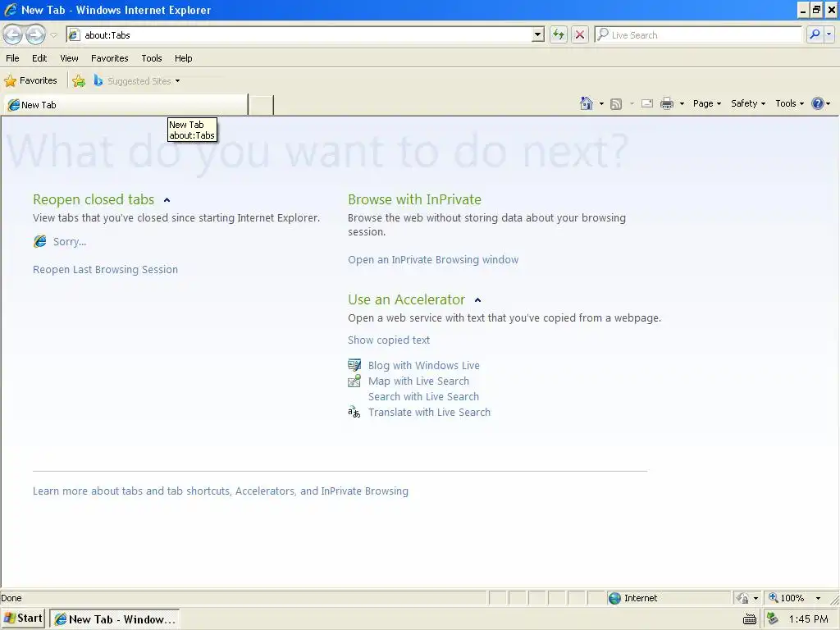The image size is (840, 630).
Task: Open the Edit menu
Action: coord(39,58)
